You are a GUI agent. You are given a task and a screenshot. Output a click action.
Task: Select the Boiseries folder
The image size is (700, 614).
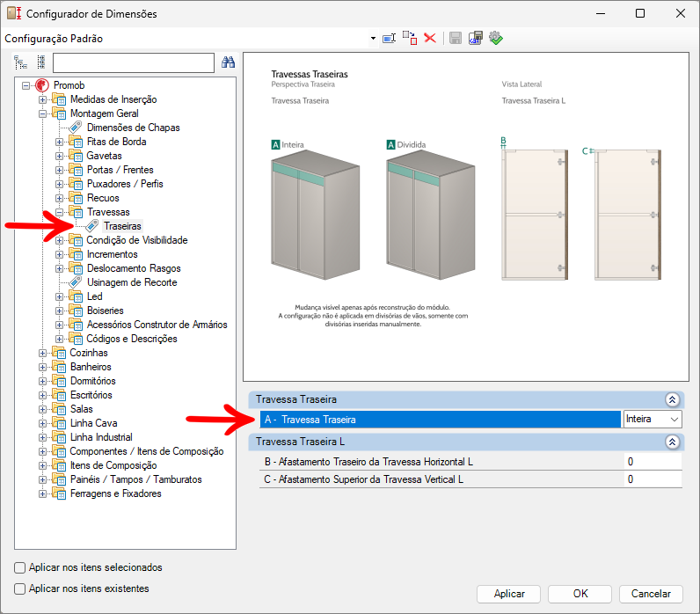point(105,311)
